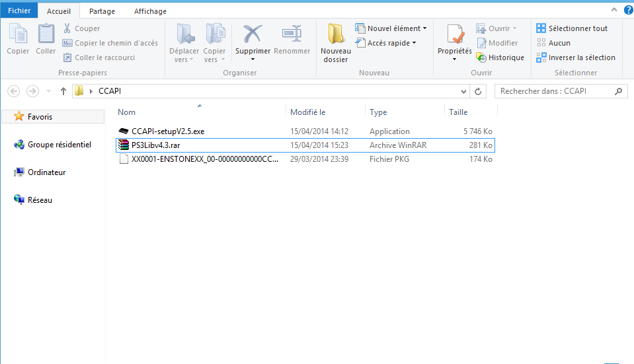The image size is (634, 364).
Task: Select Favoris in navigation pane
Action: [x=53, y=117]
